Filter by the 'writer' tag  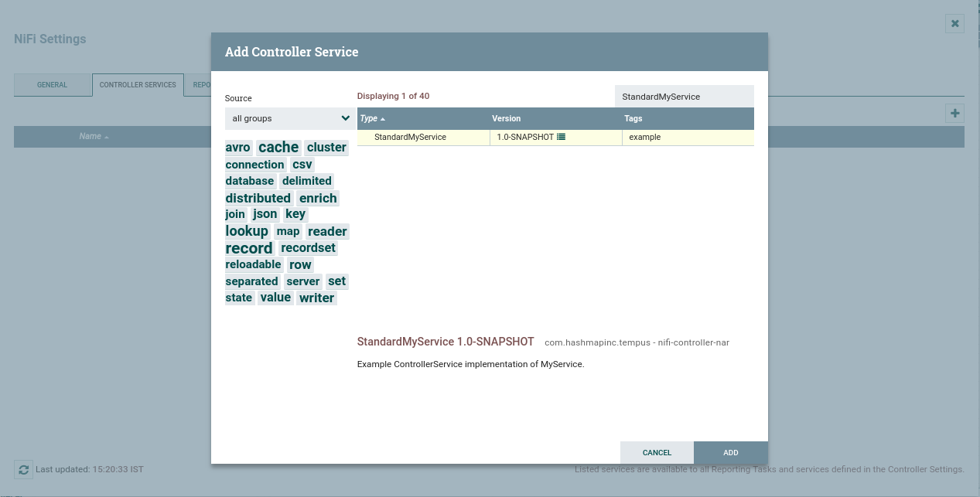click(317, 298)
